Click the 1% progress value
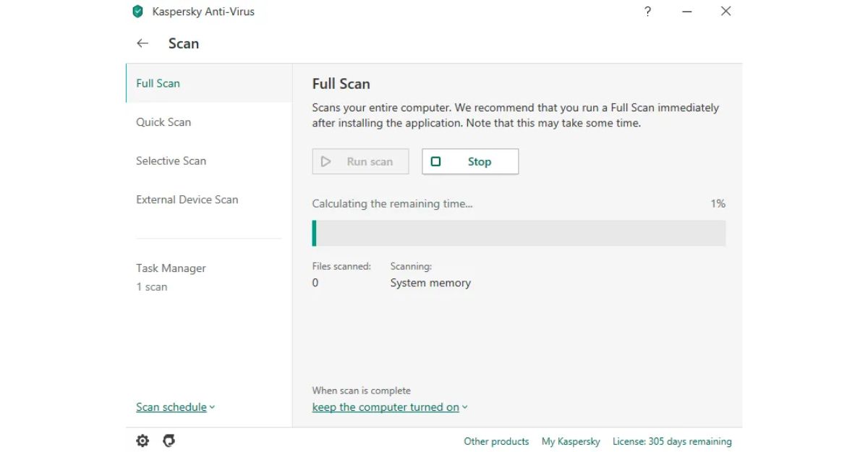Screen dimensions: 868x452 tap(718, 204)
